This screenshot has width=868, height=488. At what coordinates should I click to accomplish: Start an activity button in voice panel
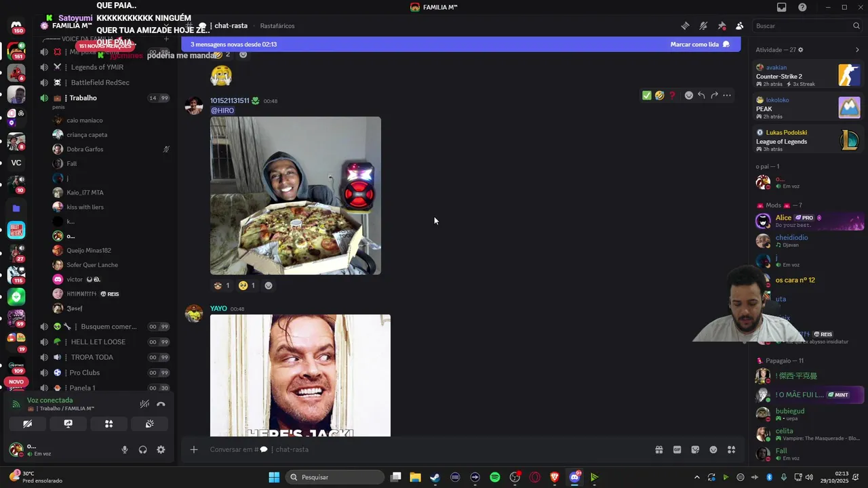coord(108,424)
